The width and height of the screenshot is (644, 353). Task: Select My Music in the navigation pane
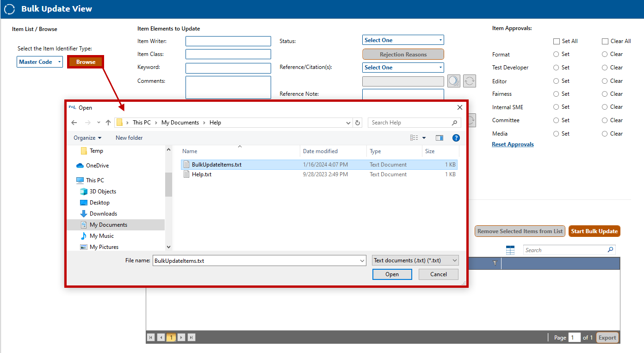pyautogui.click(x=97, y=236)
